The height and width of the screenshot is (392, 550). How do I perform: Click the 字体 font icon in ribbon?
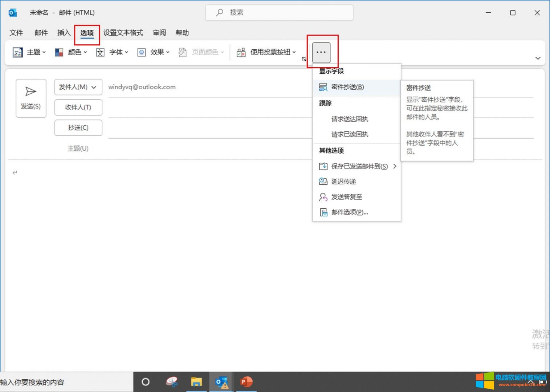click(x=100, y=53)
